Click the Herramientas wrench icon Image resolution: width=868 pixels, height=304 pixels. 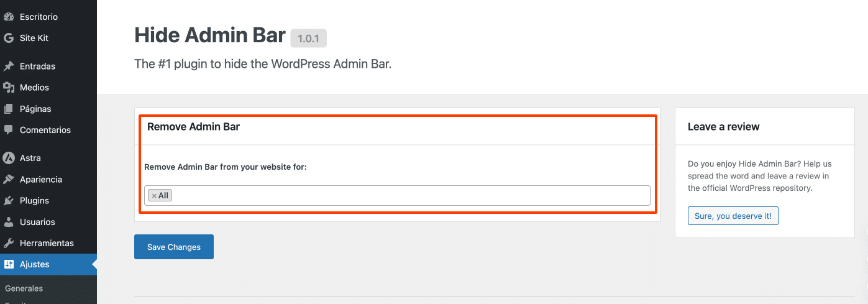tap(9, 243)
